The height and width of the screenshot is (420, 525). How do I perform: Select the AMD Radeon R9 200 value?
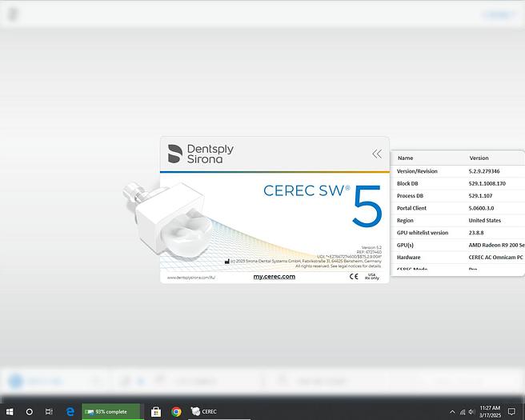click(x=496, y=245)
